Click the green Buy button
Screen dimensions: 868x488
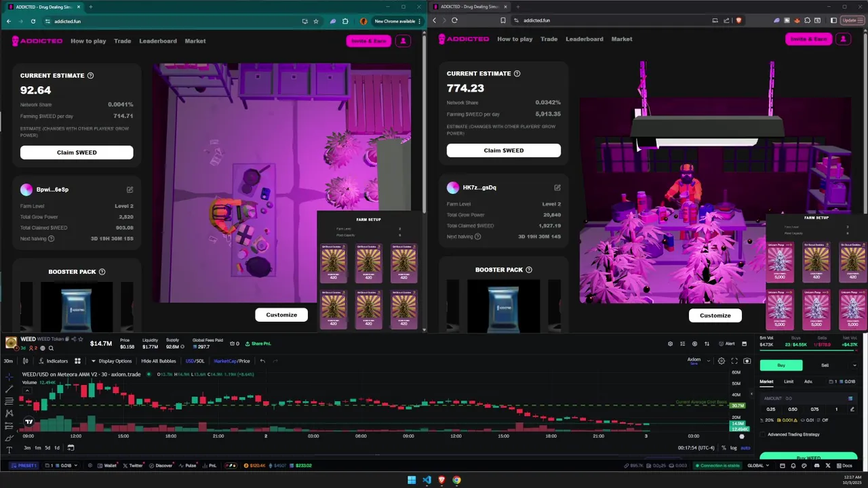(x=781, y=365)
